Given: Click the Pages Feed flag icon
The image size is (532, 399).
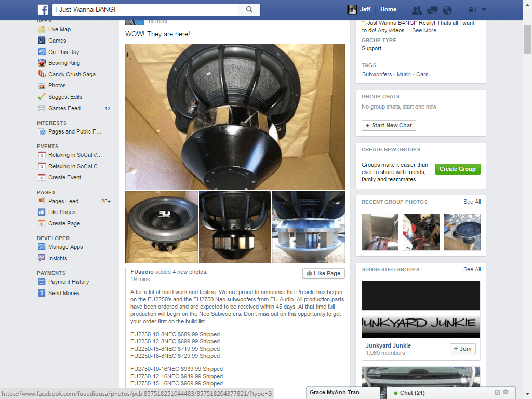Looking at the screenshot, I should tap(42, 201).
